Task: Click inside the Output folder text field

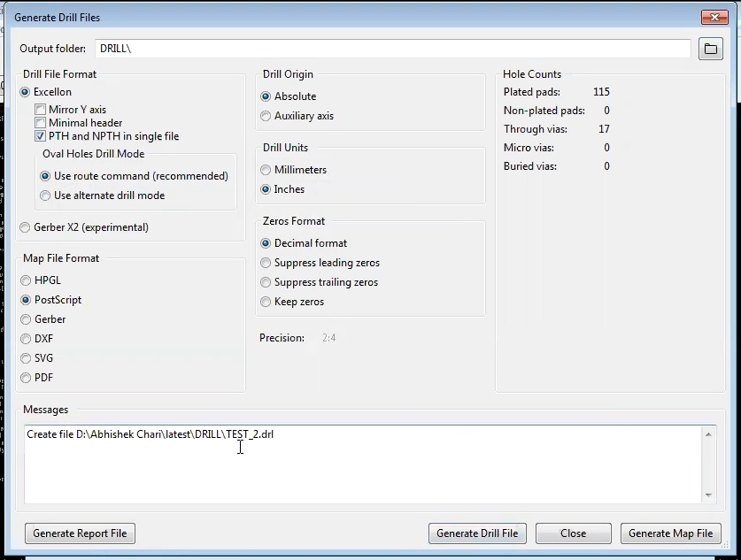Action: click(x=392, y=49)
